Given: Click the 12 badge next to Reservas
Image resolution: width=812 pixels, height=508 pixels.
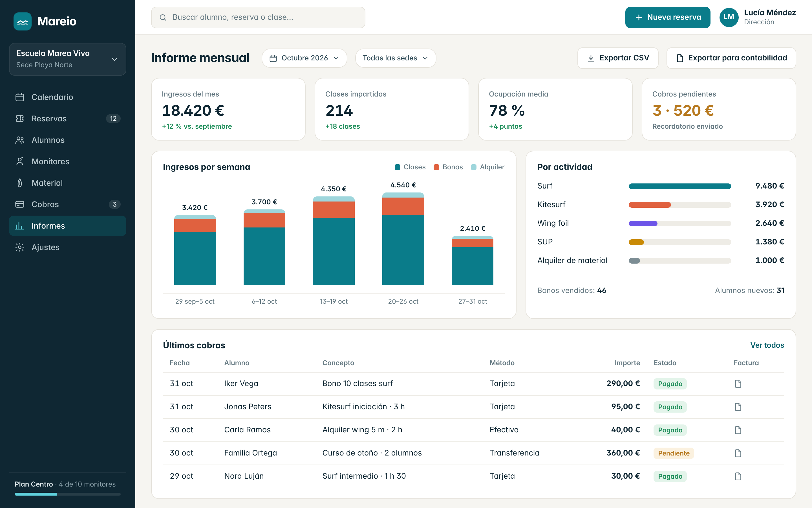Looking at the screenshot, I should (x=113, y=119).
